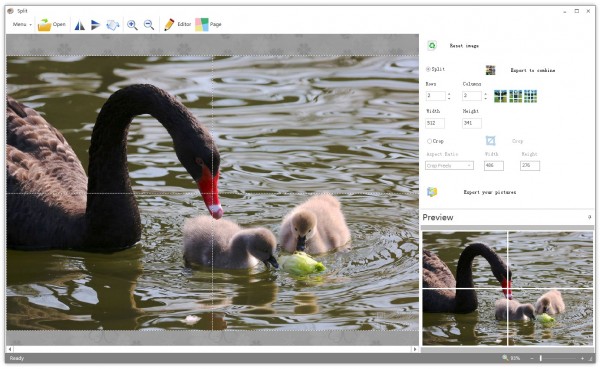The width and height of the screenshot is (600, 369).
Task: Open the Aspect Ratio combo box
Action: coord(449,165)
